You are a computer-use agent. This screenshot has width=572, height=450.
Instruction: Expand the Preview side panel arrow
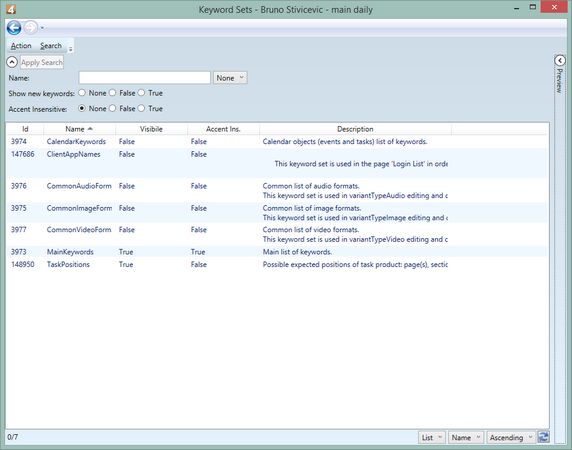point(560,60)
